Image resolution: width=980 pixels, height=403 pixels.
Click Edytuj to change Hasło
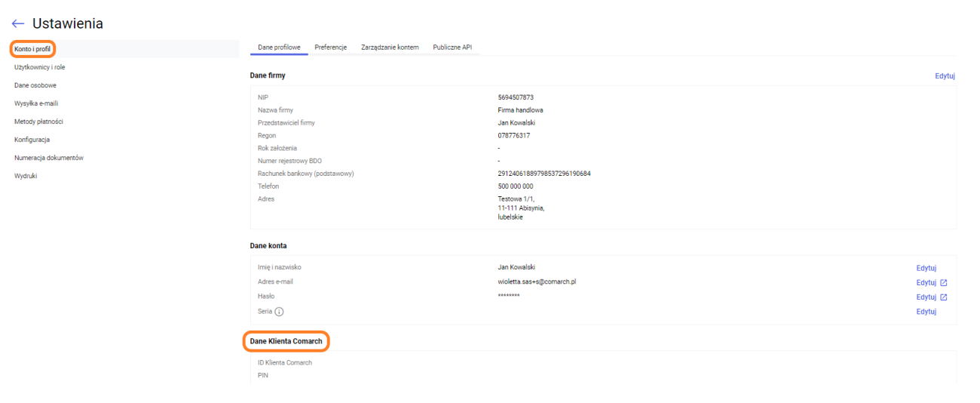pyautogui.click(x=926, y=297)
